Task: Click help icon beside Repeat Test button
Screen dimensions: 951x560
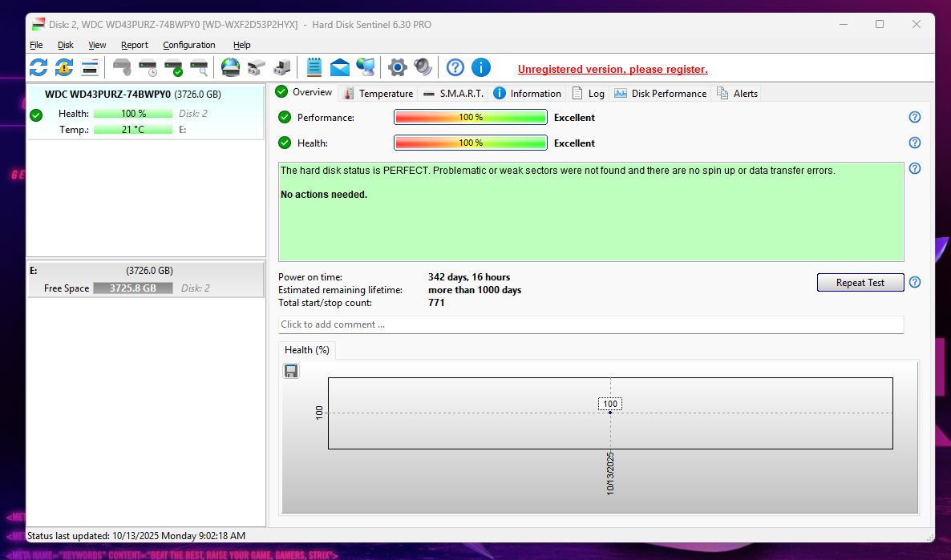Action: (915, 282)
